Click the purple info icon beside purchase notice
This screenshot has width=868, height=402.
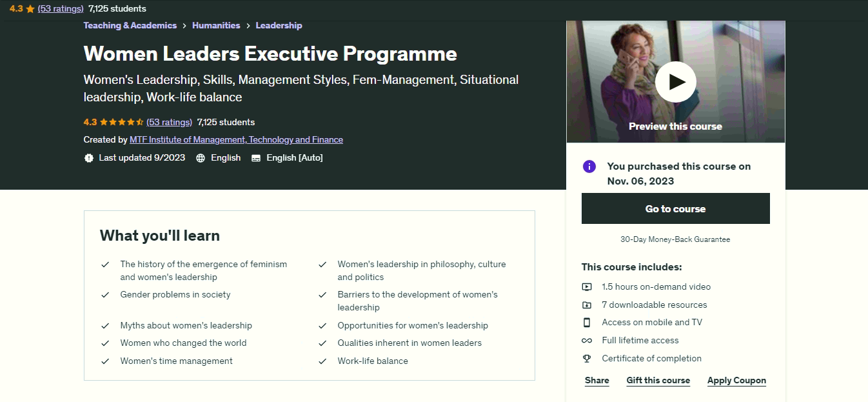589,166
